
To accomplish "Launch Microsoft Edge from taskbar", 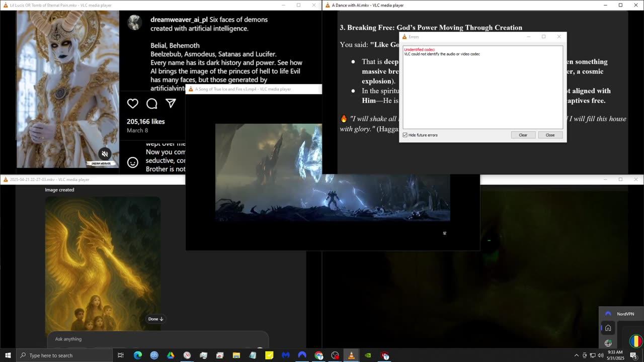I will 137,355.
